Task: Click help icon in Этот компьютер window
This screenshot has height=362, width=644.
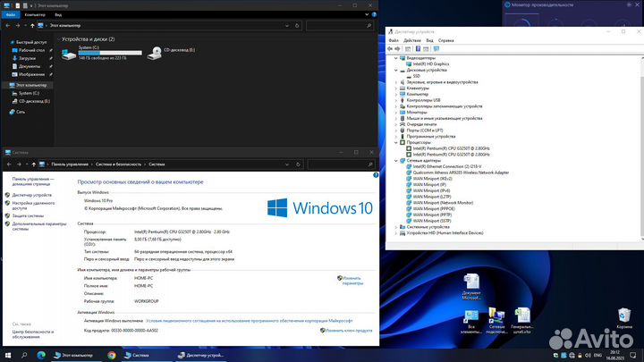Action: pyautogui.click(x=374, y=14)
